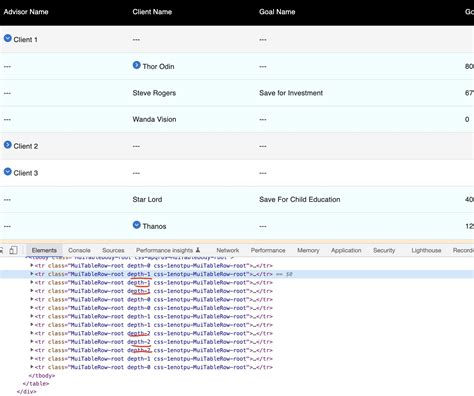This screenshot has width=474, height=396.
Task: Expand the Client 2 row arrow icon
Action: coord(8,145)
